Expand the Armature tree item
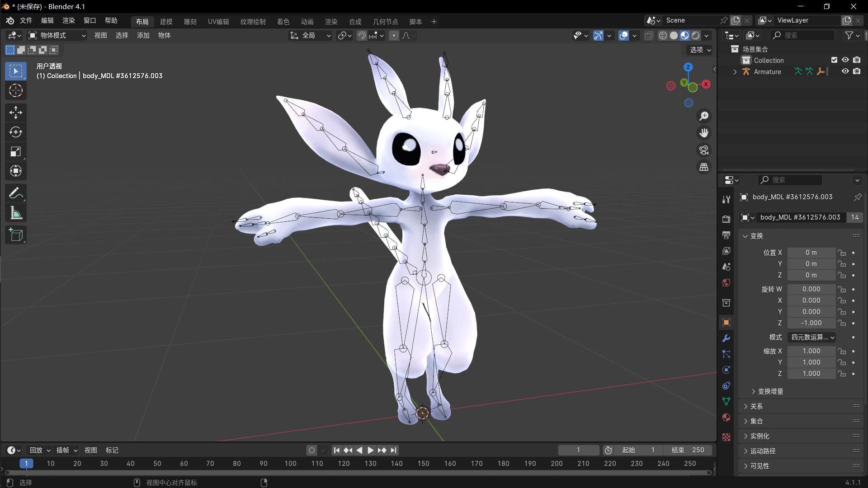Image resolution: width=868 pixels, height=488 pixels. click(735, 72)
